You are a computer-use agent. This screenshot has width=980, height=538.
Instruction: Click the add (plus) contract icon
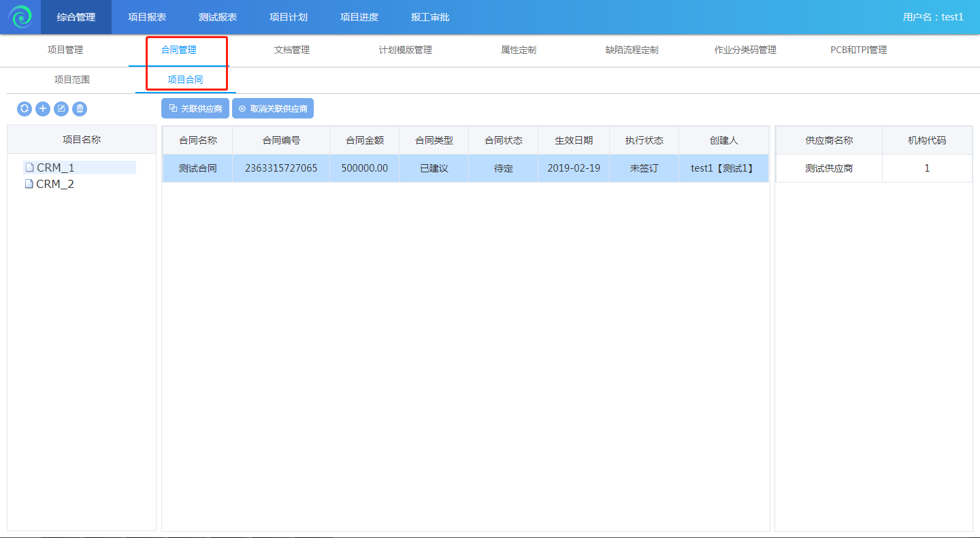[x=43, y=109]
